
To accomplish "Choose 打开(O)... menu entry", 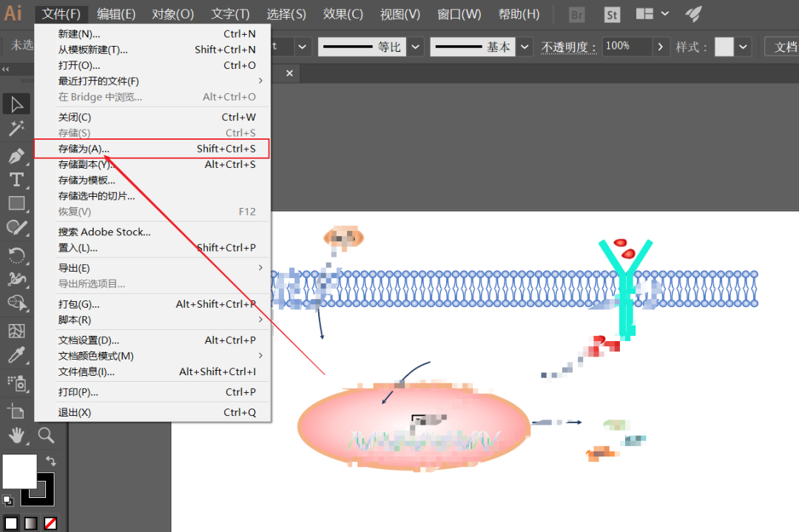I will (x=152, y=65).
